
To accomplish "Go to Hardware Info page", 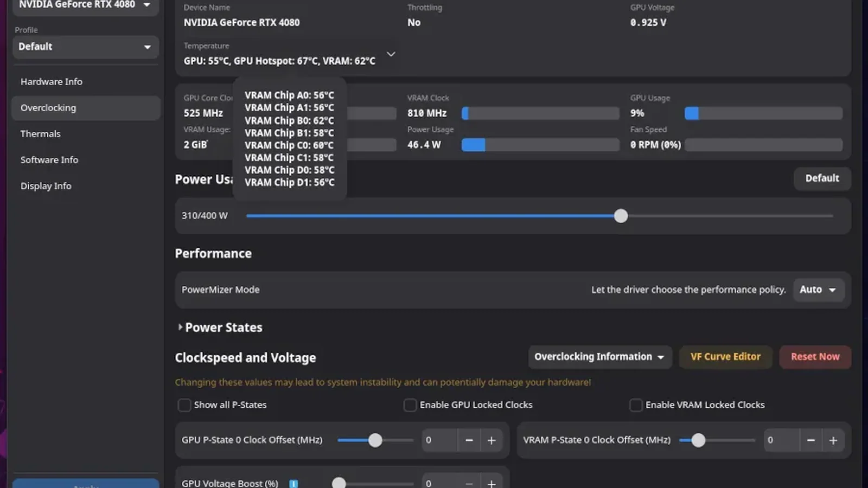I will pos(86,81).
